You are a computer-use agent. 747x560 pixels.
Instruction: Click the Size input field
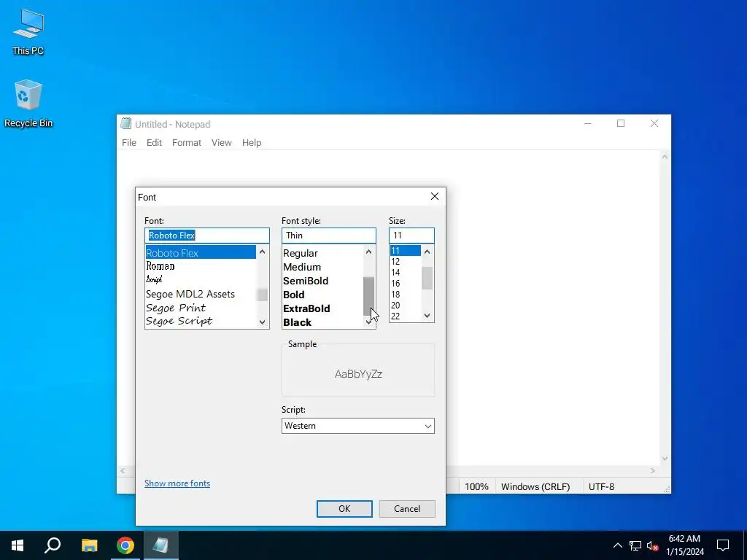click(411, 236)
